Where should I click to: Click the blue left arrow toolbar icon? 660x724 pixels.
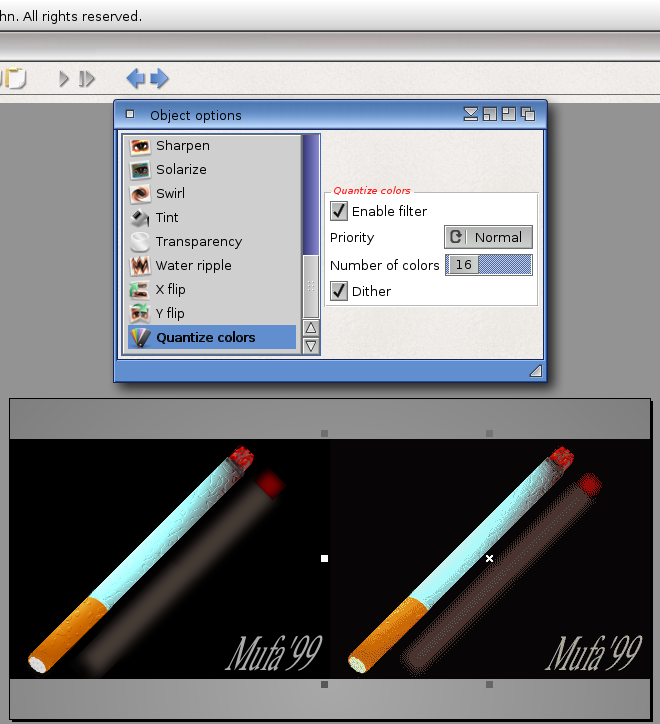[136, 78]
